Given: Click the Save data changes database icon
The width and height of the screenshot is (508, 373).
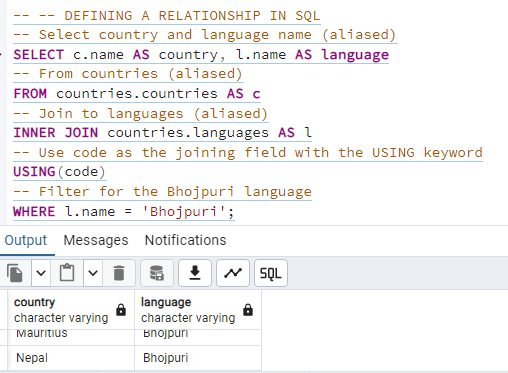Looking at the screenshot, I should click(x=157, y=273).
